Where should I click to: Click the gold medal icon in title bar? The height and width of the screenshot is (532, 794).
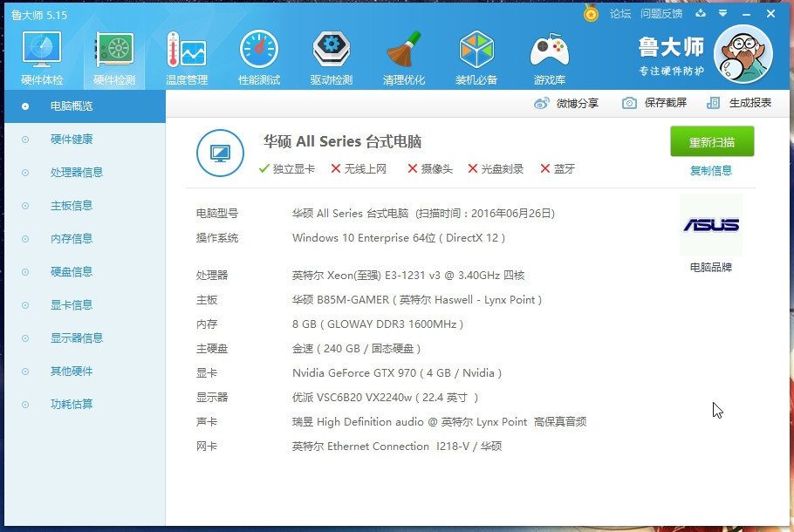pos(591,13)
